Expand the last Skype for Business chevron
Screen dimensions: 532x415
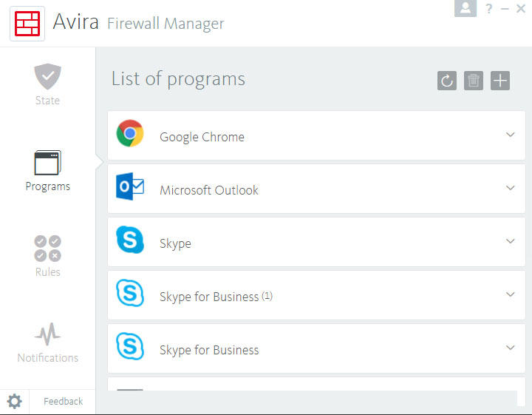coord(511,348)
